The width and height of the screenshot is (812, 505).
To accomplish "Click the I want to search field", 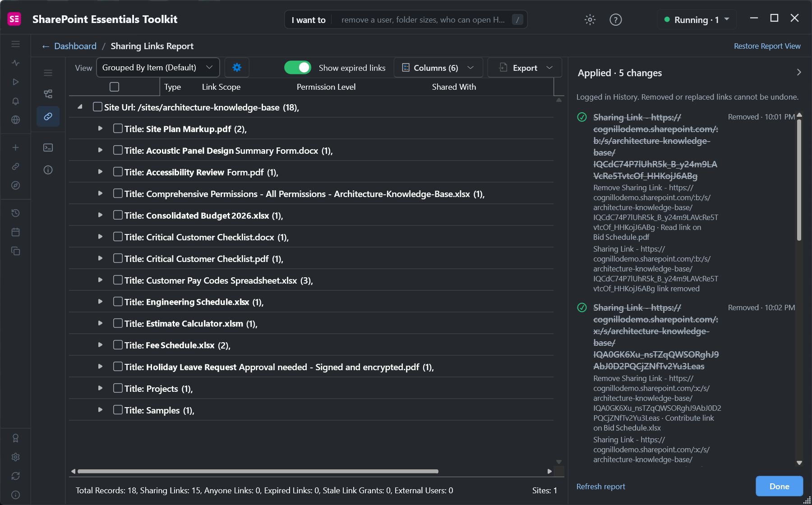I will click(406, 19).
